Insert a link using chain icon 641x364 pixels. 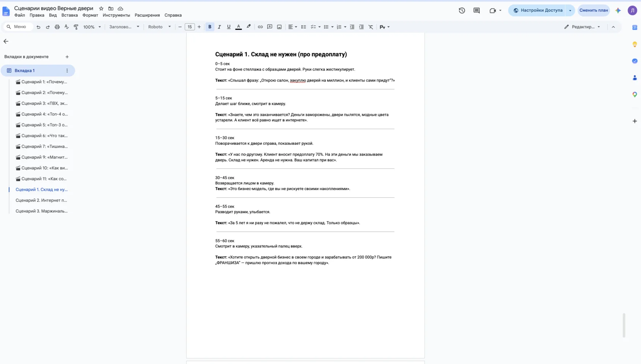(x=260, y=27)
